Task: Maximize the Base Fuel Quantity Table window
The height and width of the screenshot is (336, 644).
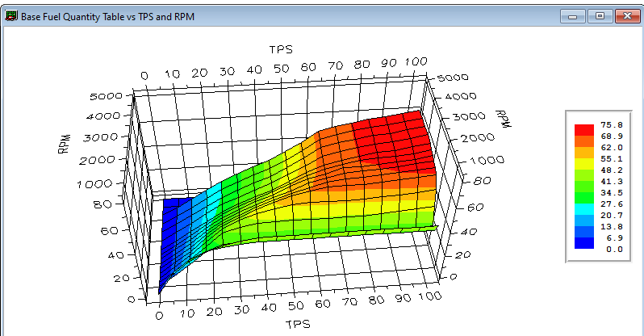Action: 599,15
